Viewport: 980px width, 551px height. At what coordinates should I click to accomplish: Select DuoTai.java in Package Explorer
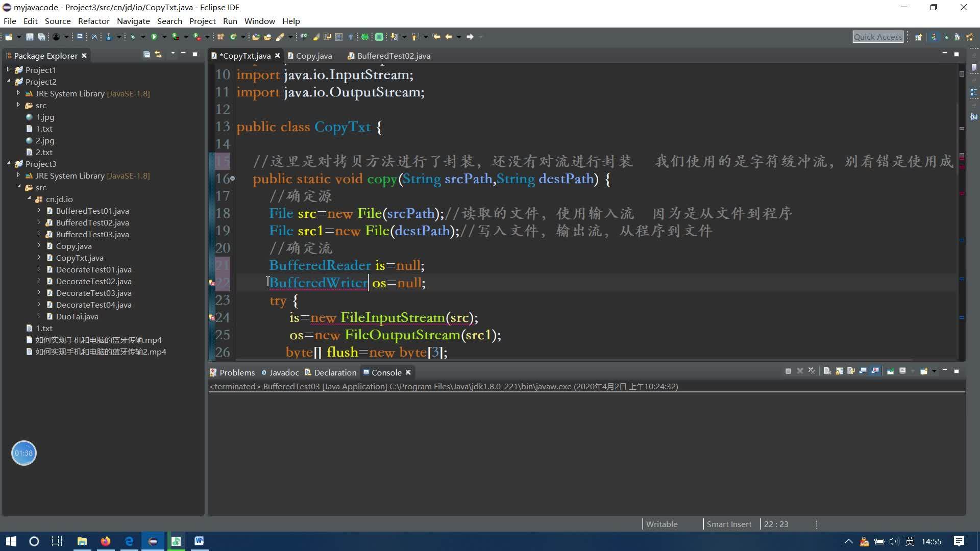click(77, 316)
